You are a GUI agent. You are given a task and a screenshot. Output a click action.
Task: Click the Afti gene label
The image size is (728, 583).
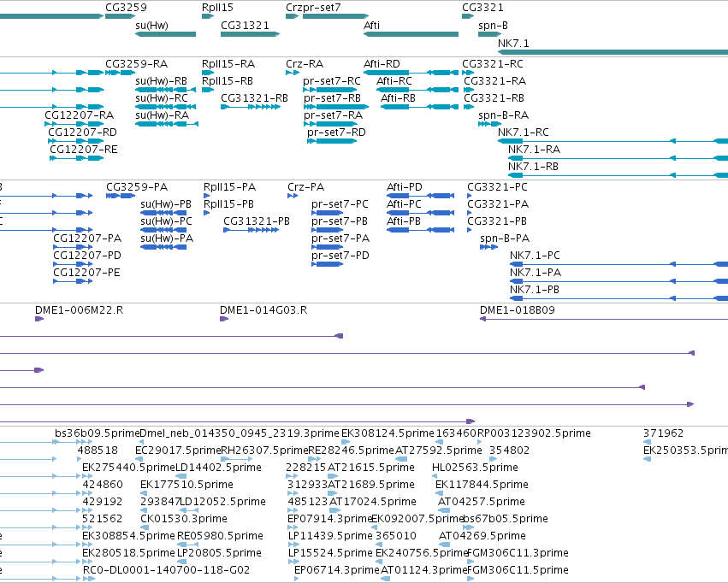pos(371,25)
